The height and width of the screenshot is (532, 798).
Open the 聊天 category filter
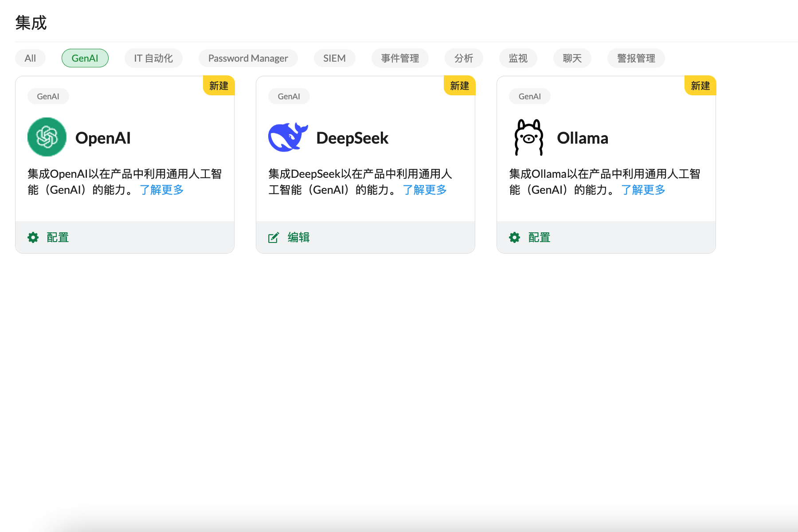click(x=572, y=58)
